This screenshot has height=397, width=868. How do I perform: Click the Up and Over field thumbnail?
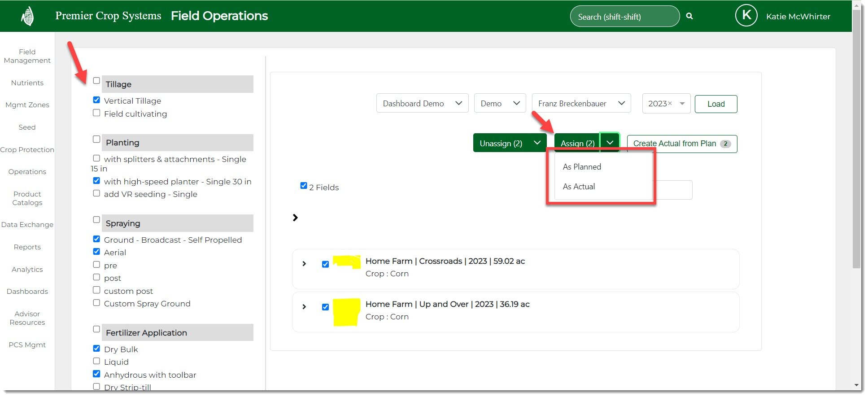click(346, 312)
